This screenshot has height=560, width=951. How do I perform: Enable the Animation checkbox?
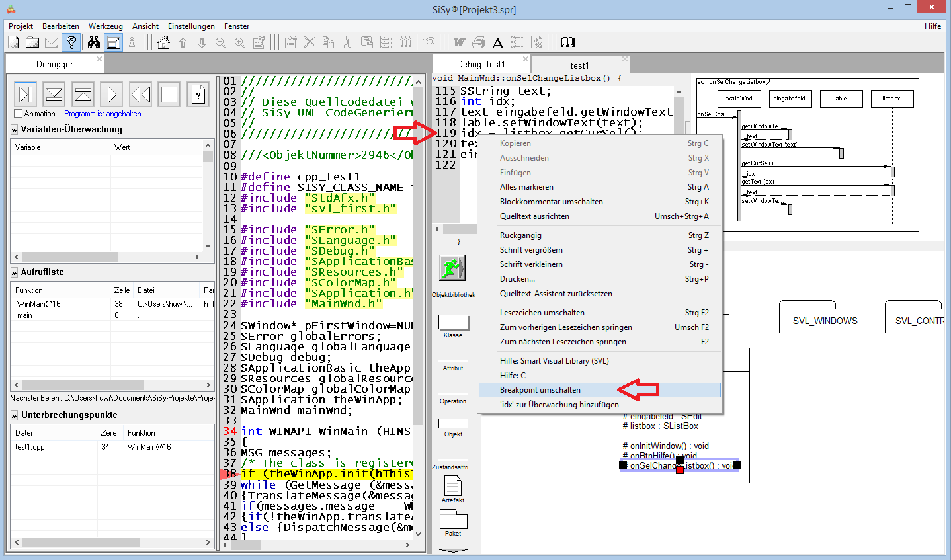[19, 114]
